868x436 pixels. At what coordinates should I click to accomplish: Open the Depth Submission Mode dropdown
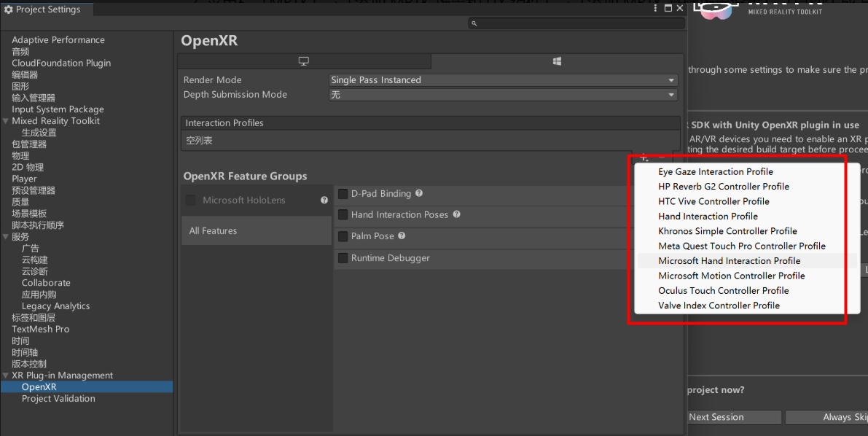[503, 95]
